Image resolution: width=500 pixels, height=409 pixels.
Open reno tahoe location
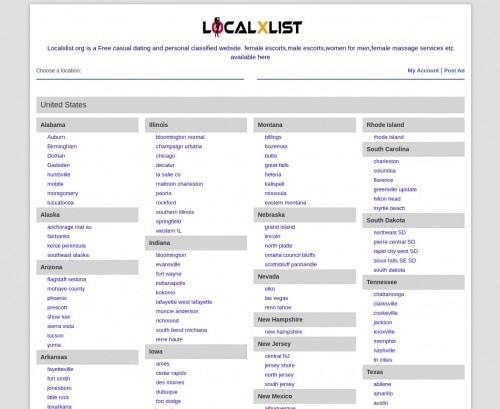(278, 307)
